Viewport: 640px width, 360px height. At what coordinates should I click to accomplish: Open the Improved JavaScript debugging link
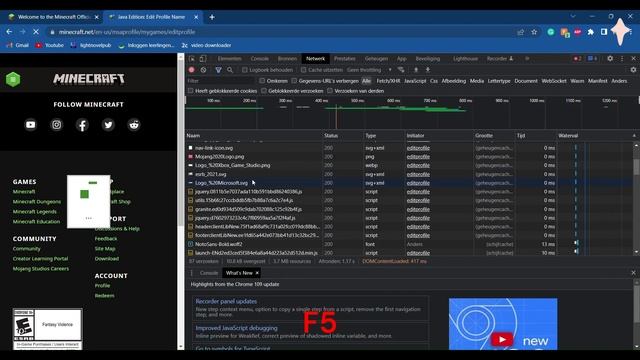pyautogui.click(x=236, y=328)
